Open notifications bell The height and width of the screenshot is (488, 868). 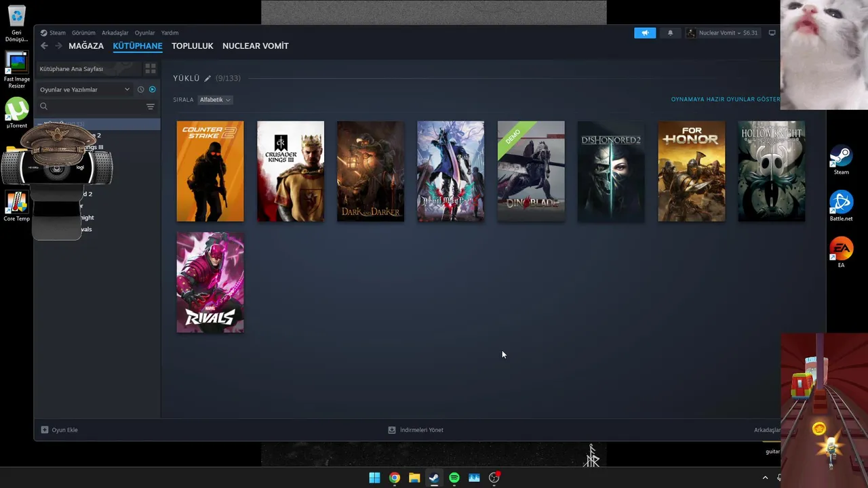[670, 33]
